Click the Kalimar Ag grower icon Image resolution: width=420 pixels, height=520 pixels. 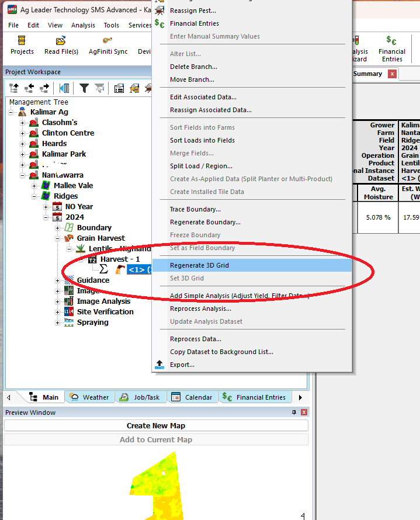(23, 112)
